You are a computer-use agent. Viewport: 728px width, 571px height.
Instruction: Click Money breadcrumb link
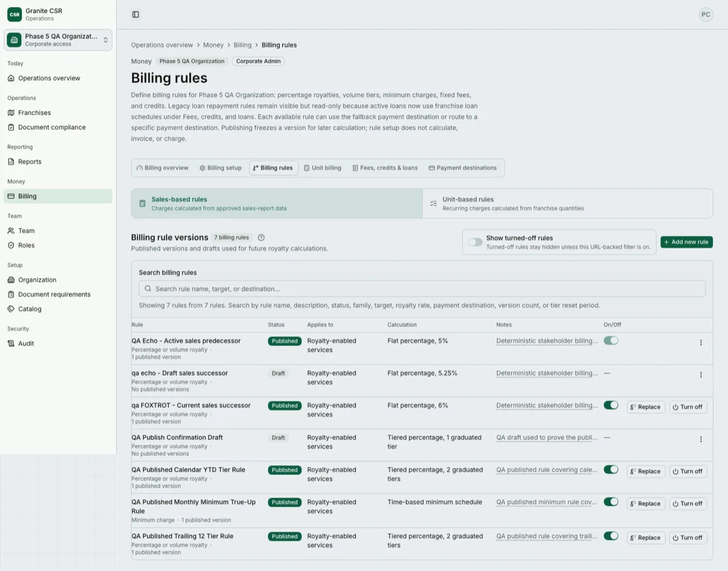[x=214, y=45]
